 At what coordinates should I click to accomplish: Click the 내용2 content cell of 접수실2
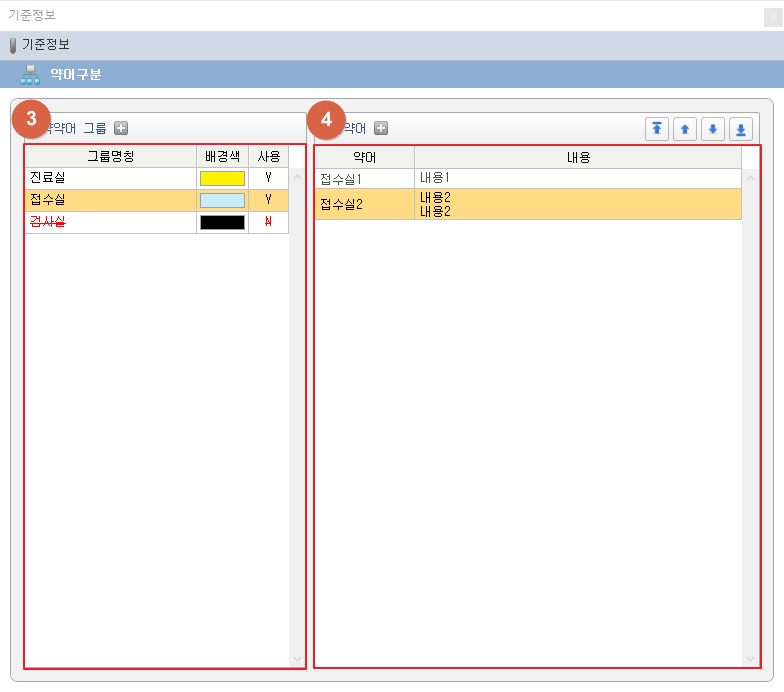pos(577,204)
